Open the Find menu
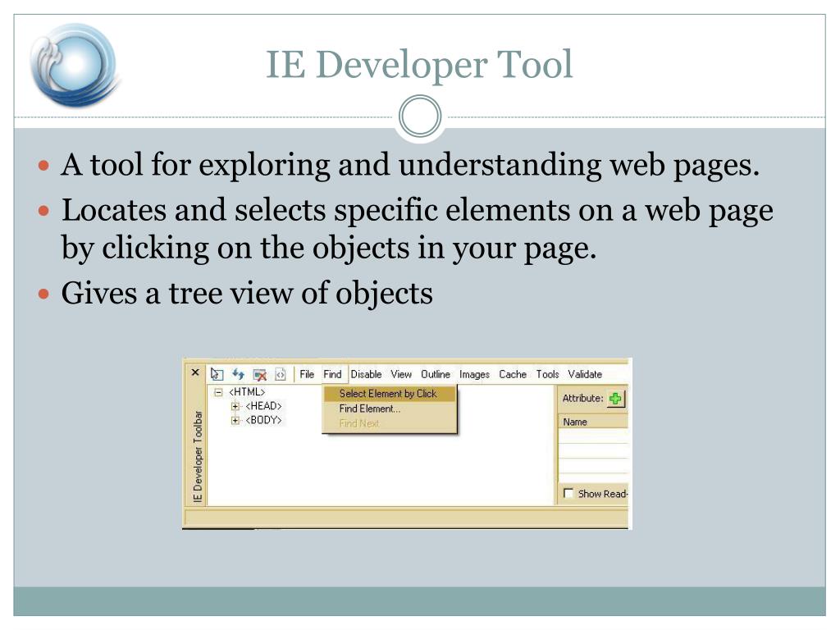The height and width of the screenshot is (630, 840). tap(332, 374)
